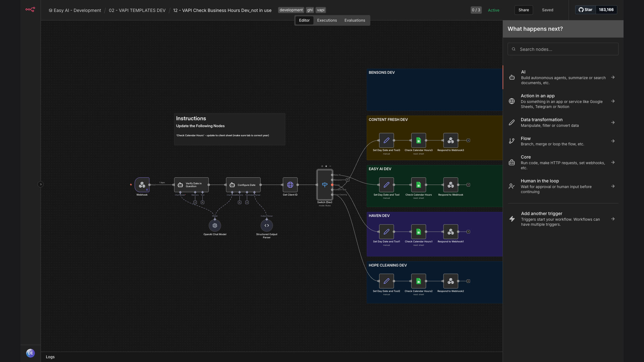Select the Check Calendar Hours1 node

click(419, 232)
